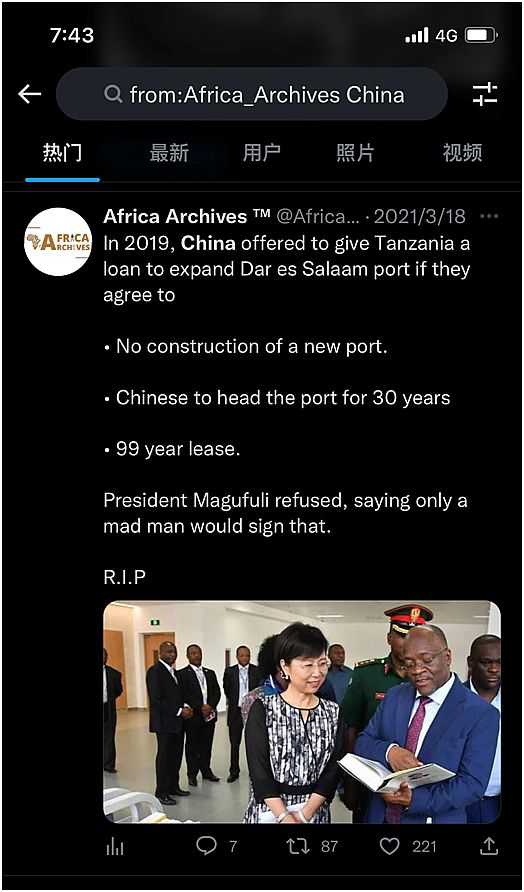This screenshot has width=524, height=892.
Task: Retweet the Africa Archives post
Action: (x=298, y=846)
